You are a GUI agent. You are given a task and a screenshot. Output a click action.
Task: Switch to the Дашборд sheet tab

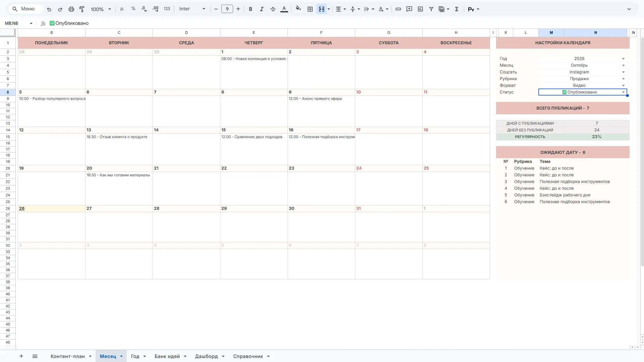pyautogui.click(x=206, y=356)
